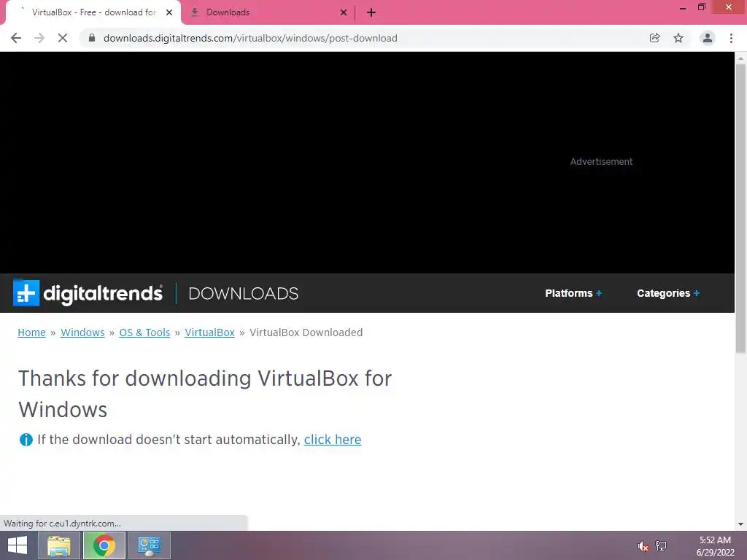The height and width of the screenshot is (560, 747).
Task: Click the Chrome taskbar icon
Action: [104, 545]
